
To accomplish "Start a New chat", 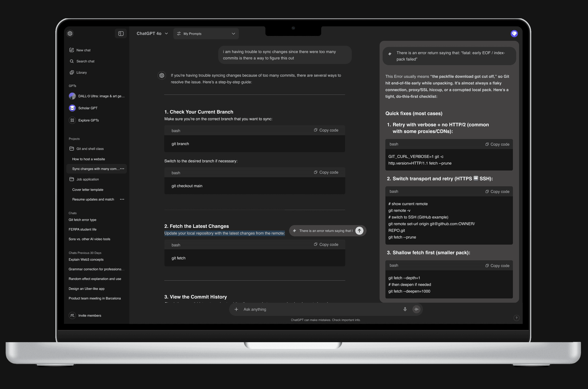I will (83, 50).
